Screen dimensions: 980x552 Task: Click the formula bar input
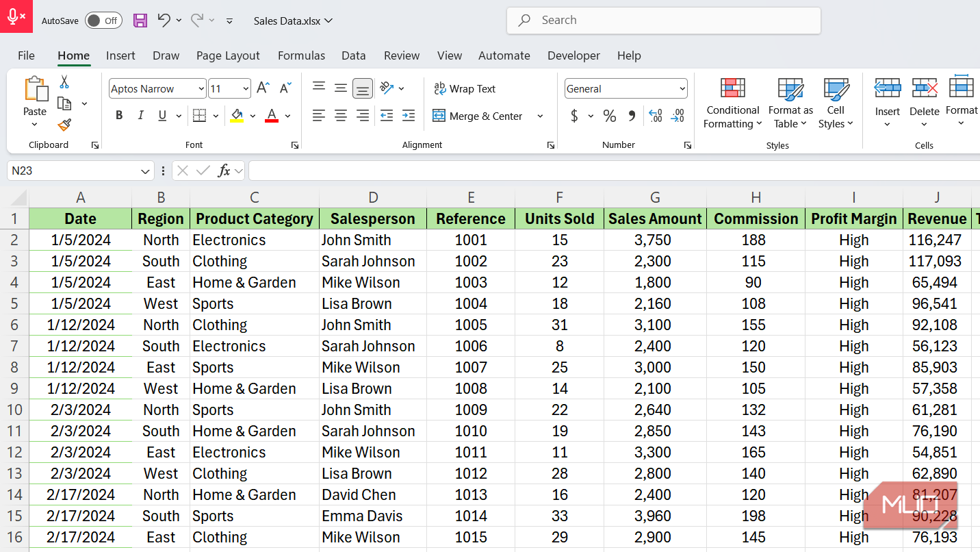[614, 171]
